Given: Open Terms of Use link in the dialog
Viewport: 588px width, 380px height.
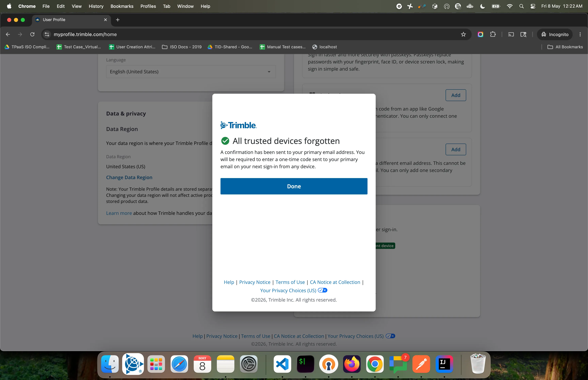Looking at the screenshot, I should [x=290, y=282].
